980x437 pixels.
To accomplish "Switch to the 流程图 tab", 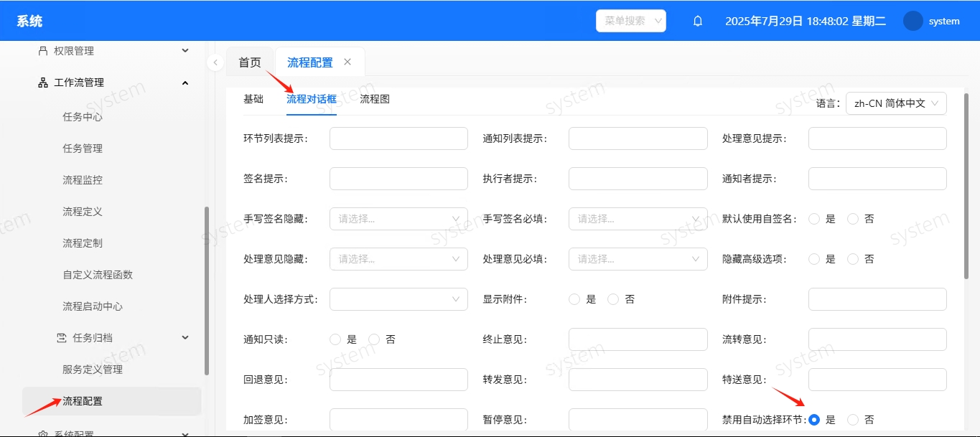I will click(x=374, y=99).
